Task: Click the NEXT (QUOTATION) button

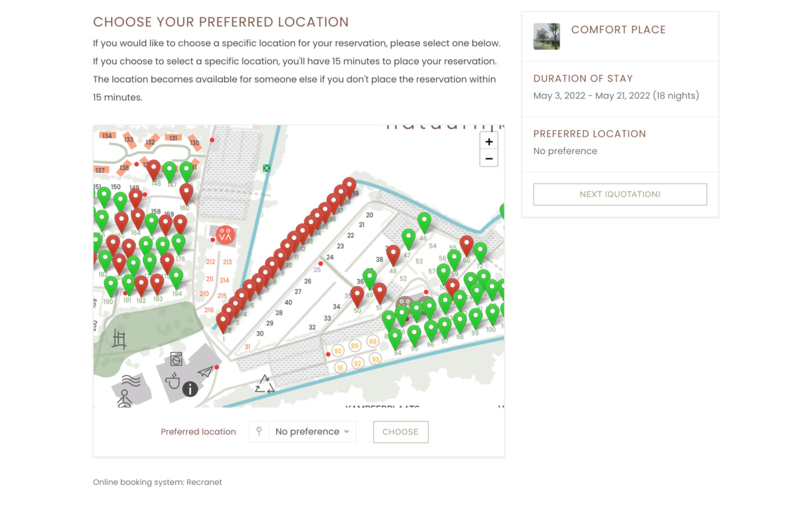Action: coord(620,195)
